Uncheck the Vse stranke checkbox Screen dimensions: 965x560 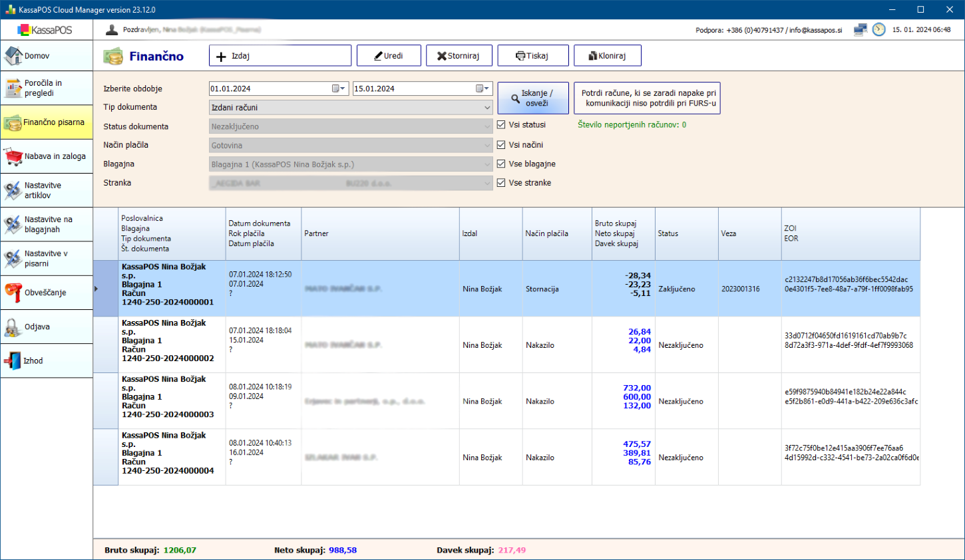click(x=502, y=183)
